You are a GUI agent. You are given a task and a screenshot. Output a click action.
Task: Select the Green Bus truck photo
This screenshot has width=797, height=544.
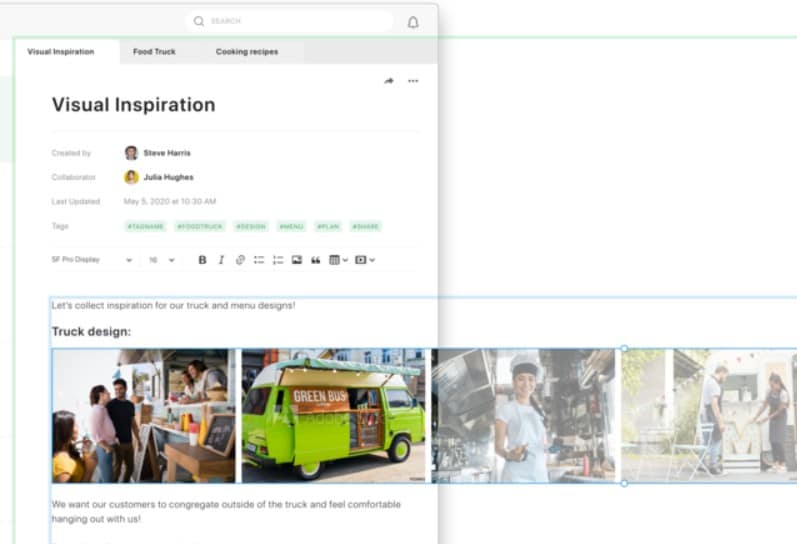click(x=333, y=416)
